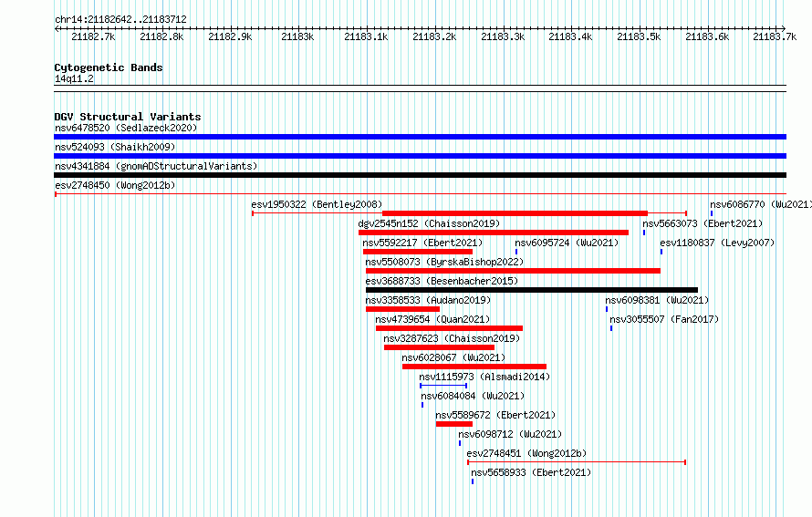Open nsv6086770 (Wu2021) label
This screenshot has height=517, width=812.
click(x=761, y=204)
